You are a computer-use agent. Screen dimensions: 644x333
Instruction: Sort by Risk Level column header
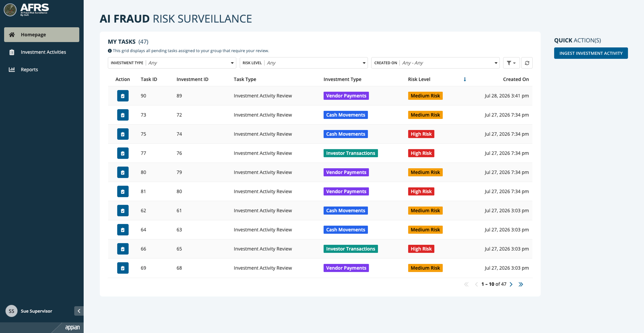(419, 79)
